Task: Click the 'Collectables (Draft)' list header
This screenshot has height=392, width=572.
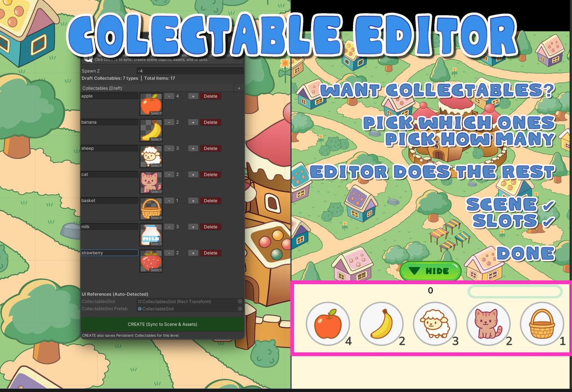Action: click(158, 88)
